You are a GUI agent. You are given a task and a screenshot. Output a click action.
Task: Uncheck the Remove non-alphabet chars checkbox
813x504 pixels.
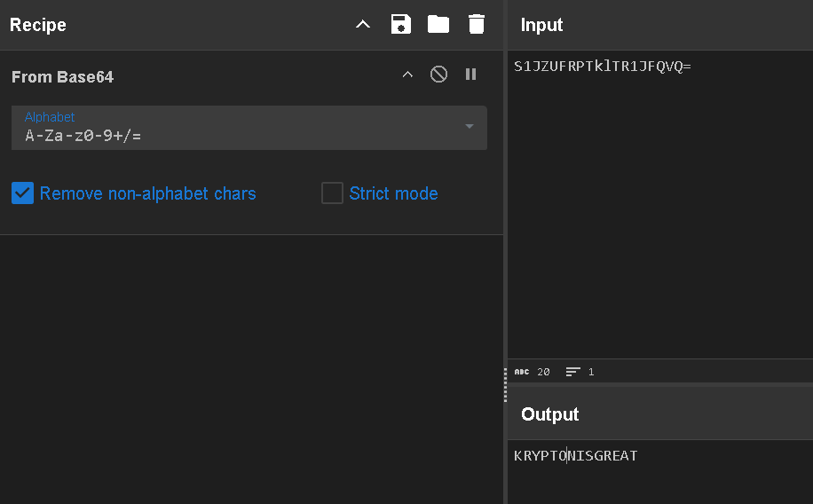click(23, 193)
